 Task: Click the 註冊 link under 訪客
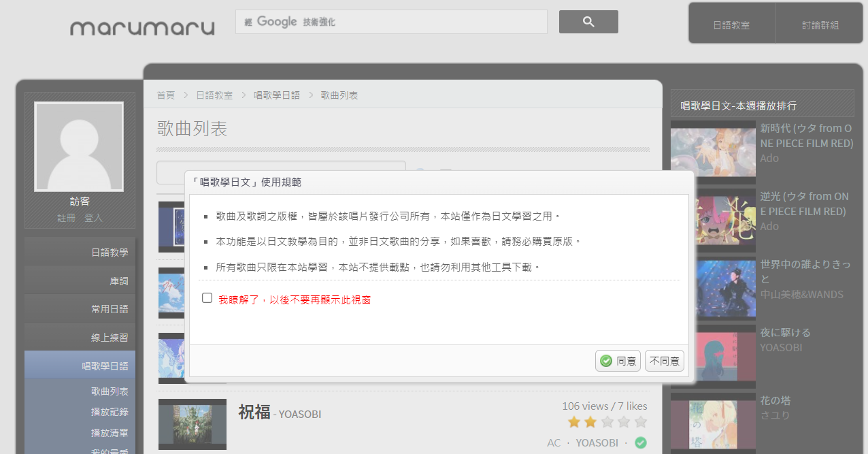[67, 218]
